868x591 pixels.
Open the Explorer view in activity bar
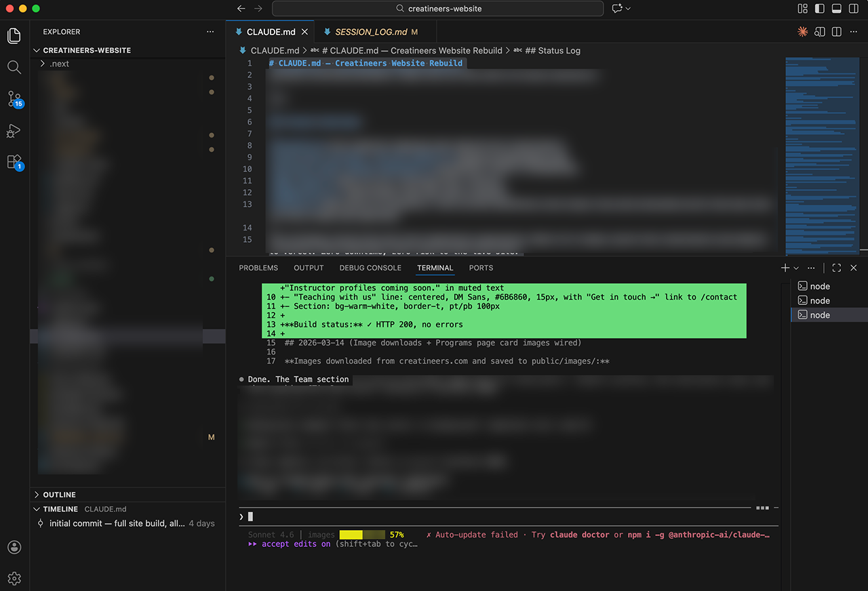tap(14, 36)
